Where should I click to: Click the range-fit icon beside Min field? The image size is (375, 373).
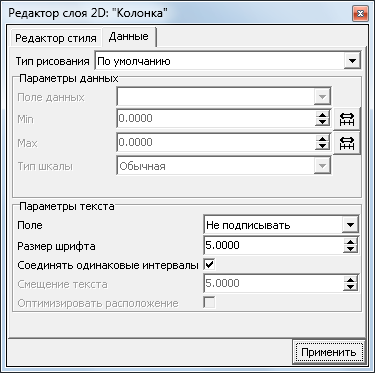[x=347, y=119]
